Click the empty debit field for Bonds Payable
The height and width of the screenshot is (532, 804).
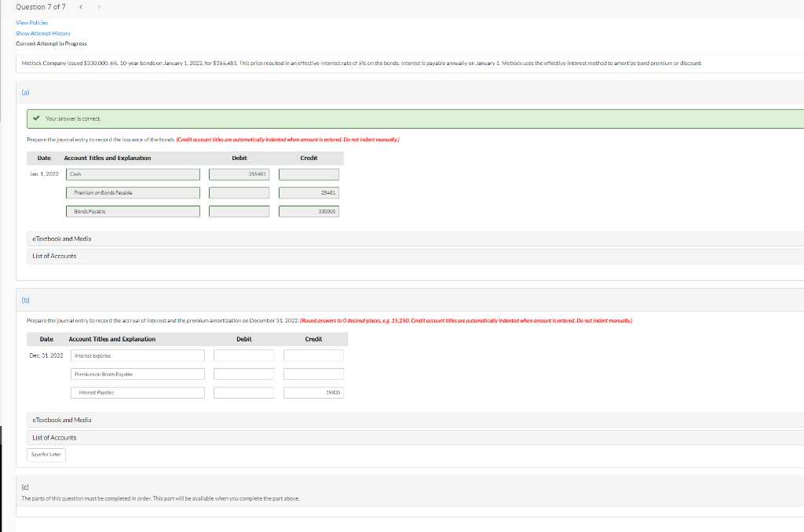point(239,211)
